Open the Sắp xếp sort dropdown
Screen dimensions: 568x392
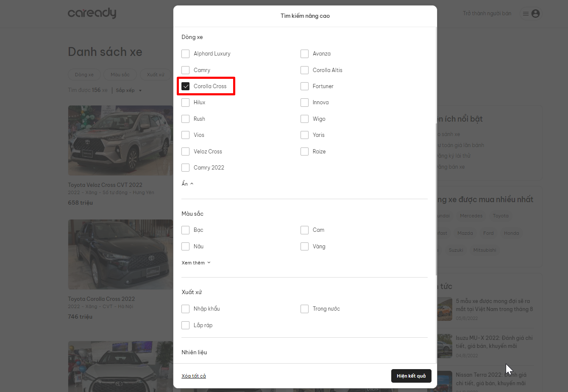point(128,90)
